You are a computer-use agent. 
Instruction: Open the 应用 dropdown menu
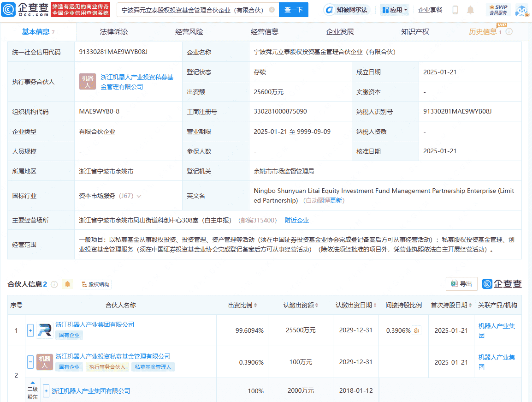tap(394, 10)
